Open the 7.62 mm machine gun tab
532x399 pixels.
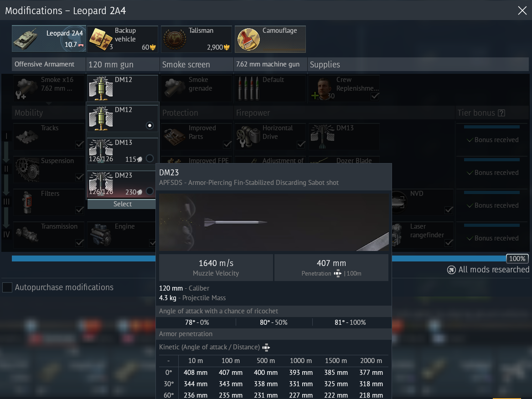[270, 64]
